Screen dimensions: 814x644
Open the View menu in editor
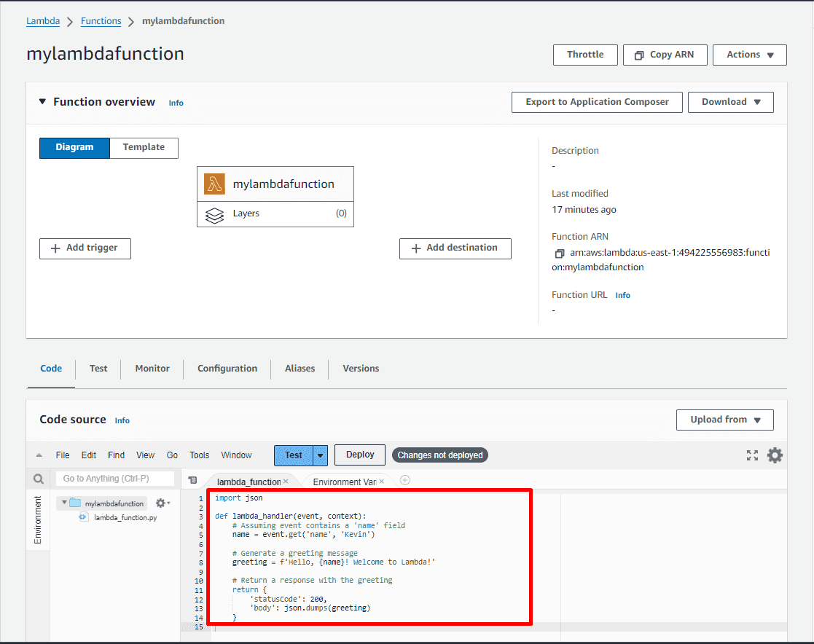coord(145,455)
